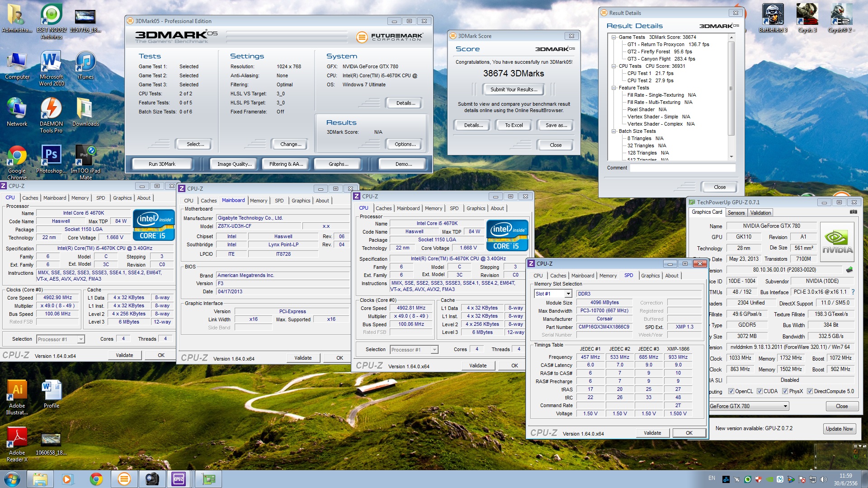The image size is (868, 488).
Task: Collapse the CPU Tests tree node
Action: click(x=614, y=66)
